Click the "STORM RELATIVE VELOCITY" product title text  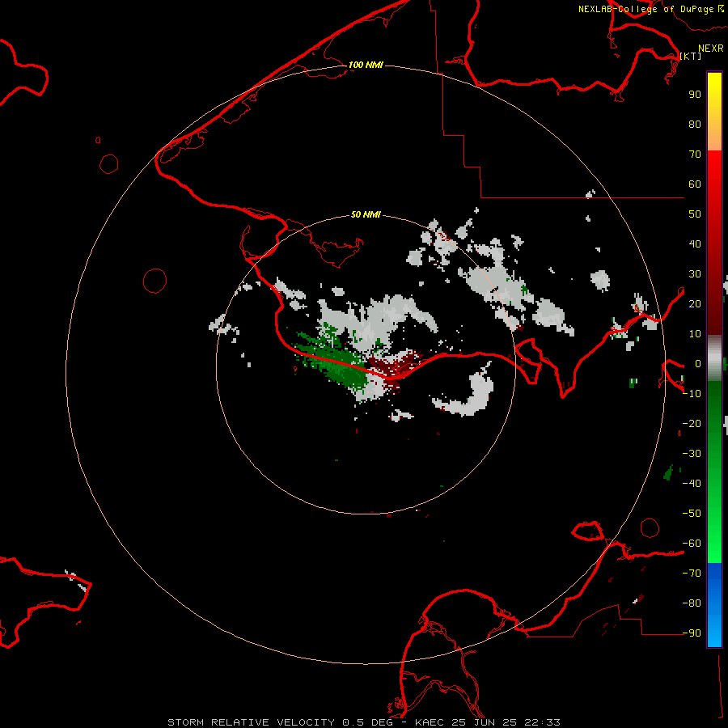(x=251, y=722)
